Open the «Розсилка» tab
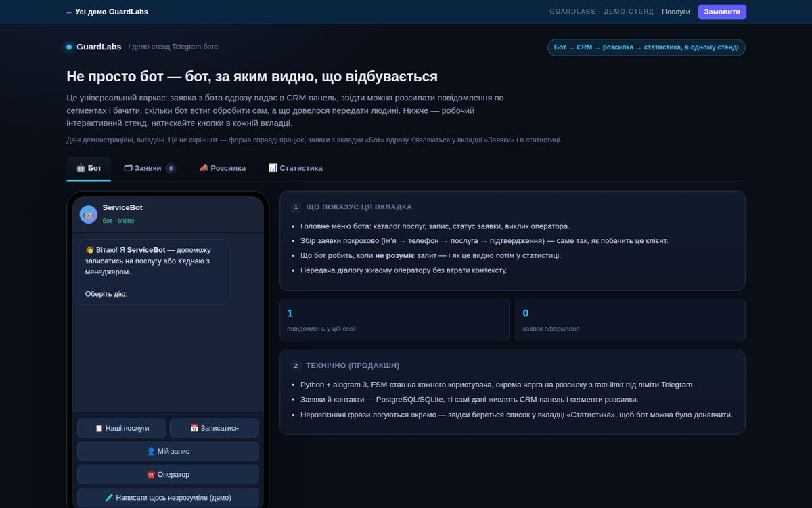Screen dimensions: 812x508 (222, 168)
